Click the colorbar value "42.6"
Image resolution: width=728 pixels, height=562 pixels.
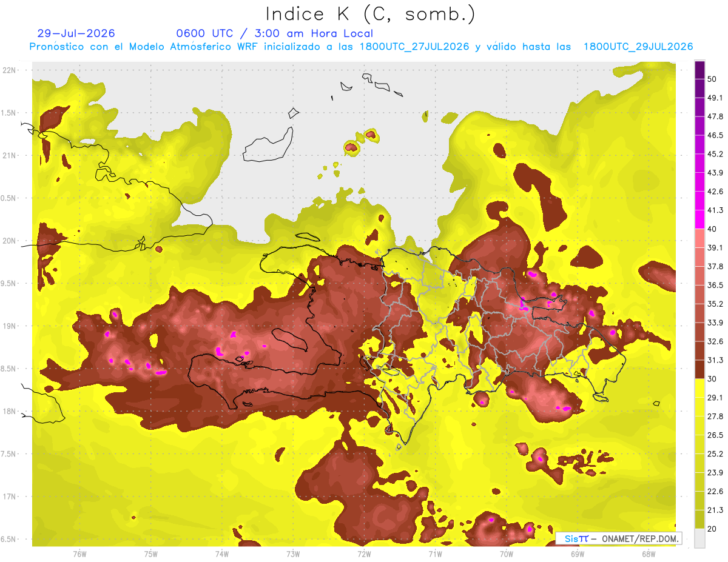(x=715, y=192)
